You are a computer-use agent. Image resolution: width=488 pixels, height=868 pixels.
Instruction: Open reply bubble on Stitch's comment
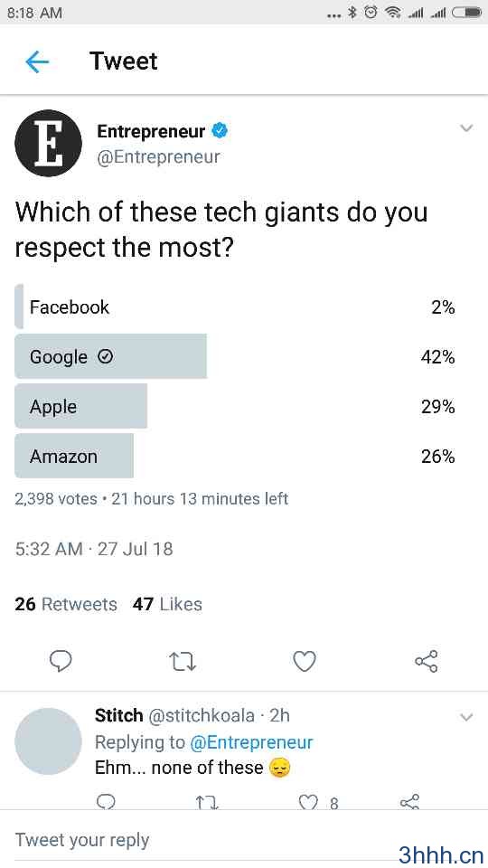tap(105, 802)
